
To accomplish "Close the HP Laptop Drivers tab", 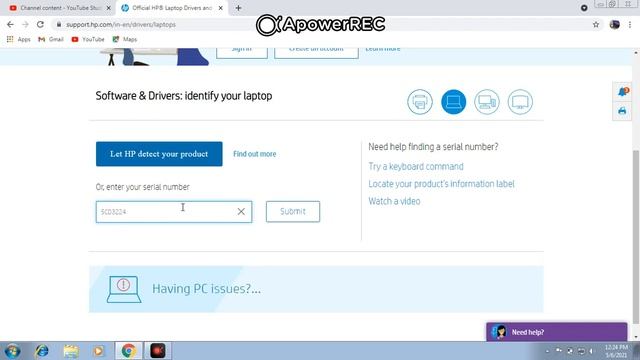I will [x=221, y=8].
